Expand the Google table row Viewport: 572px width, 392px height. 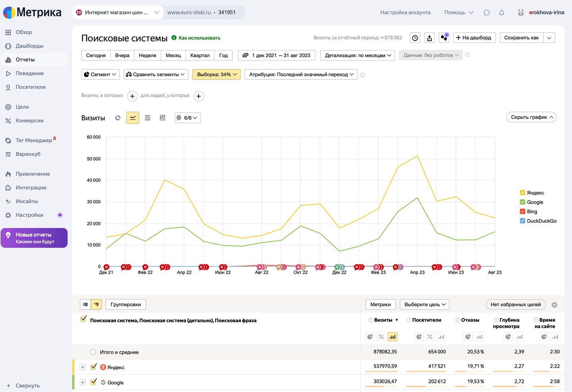(83, 382)
